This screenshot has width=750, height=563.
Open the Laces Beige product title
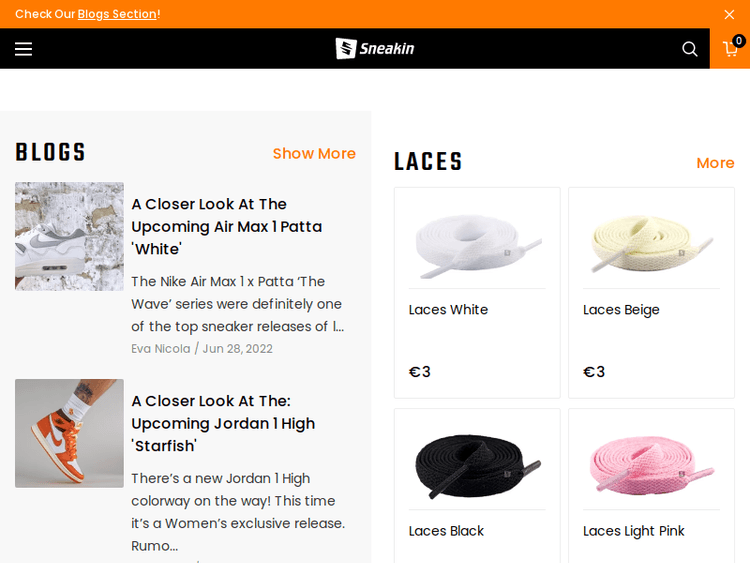tap(621, 310)
